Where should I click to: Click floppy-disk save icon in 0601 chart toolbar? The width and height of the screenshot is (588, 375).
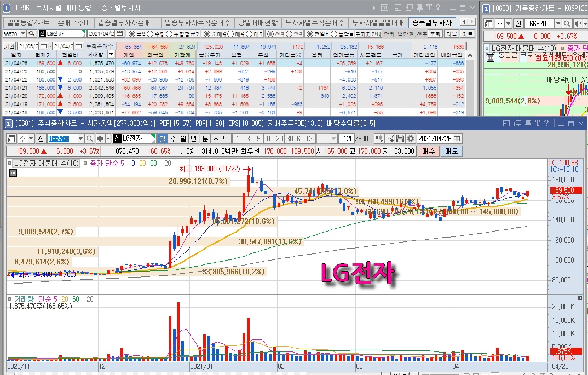point(400,139)
